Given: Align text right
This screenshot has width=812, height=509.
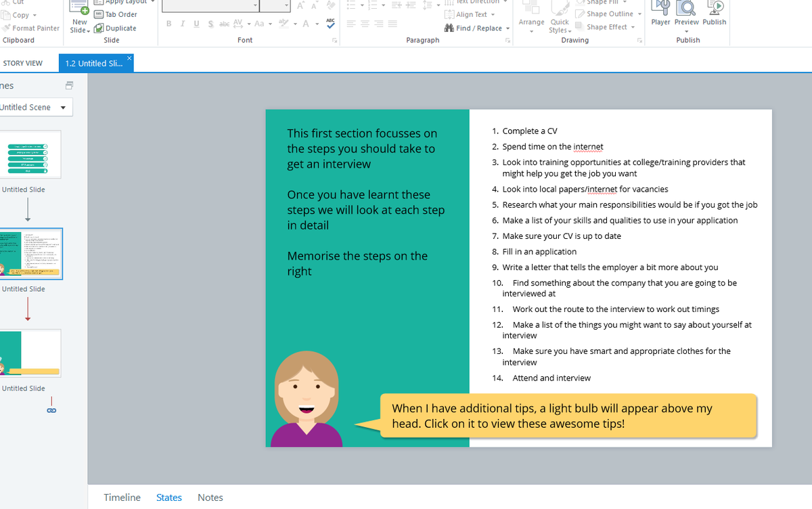Looking at the screenshot, I should (379, 24).
